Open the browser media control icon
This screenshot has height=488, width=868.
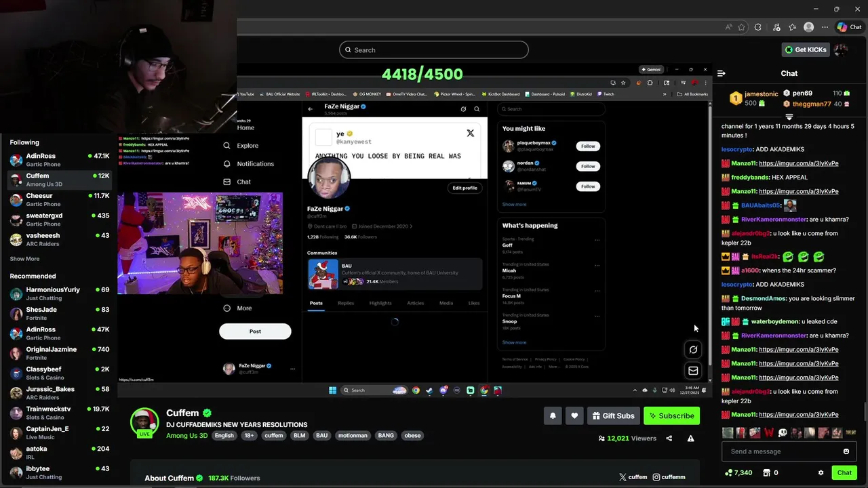(776, 27)
